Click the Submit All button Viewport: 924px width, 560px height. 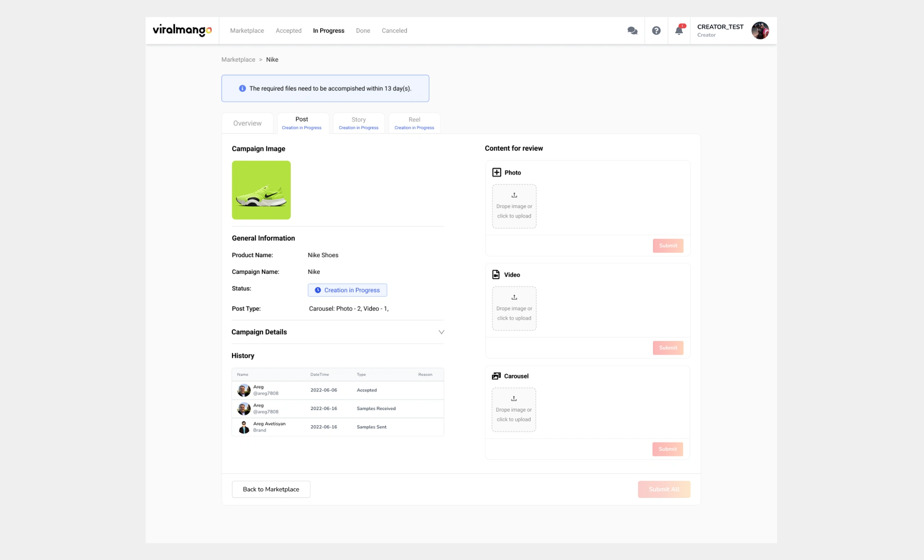click(x=664, y=489)
